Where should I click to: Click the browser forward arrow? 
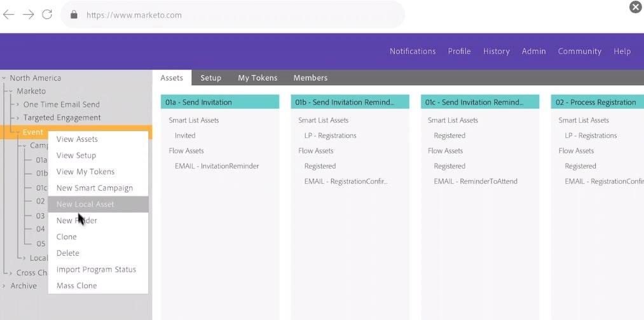(x=28, y=15)
